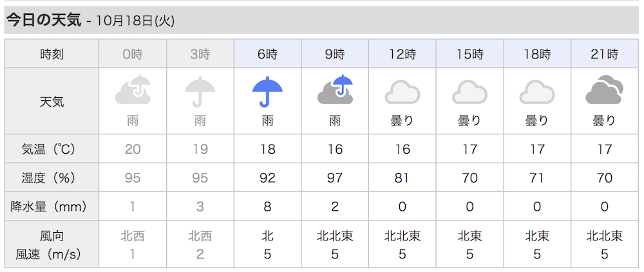This screenshot has width=644, height=272.
Task: Click the cloudy icon at 12時
Action: click(402, 93)
